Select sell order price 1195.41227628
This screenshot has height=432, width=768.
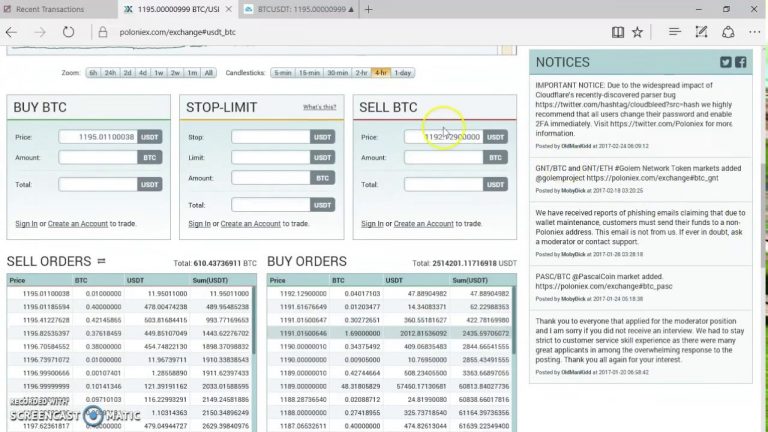pos(46,320)
